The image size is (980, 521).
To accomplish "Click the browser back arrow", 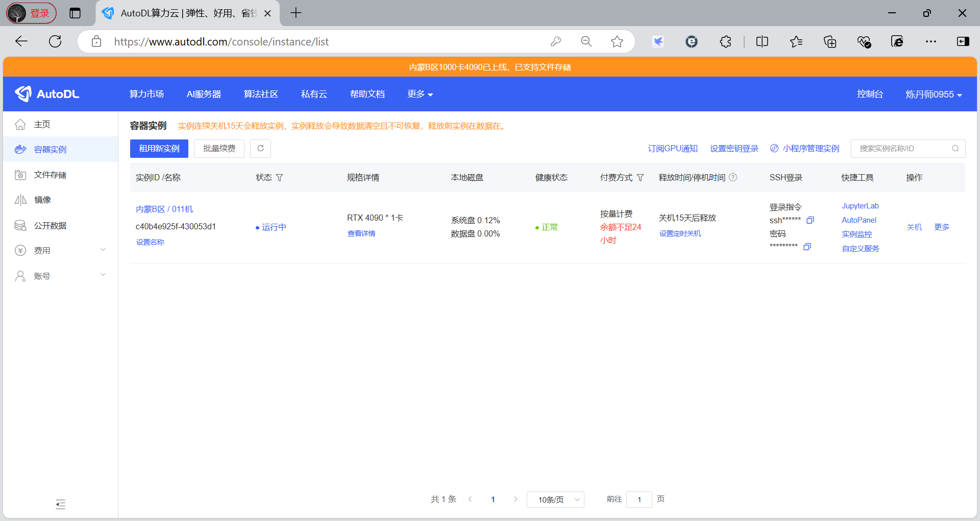I will coord(21,41).
